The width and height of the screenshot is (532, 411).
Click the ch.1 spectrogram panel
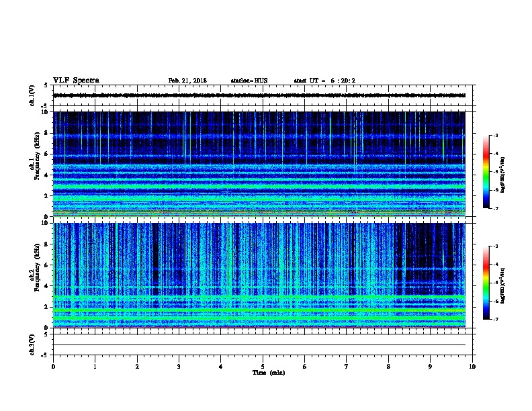pyautogui.click(x=259, y=164)
